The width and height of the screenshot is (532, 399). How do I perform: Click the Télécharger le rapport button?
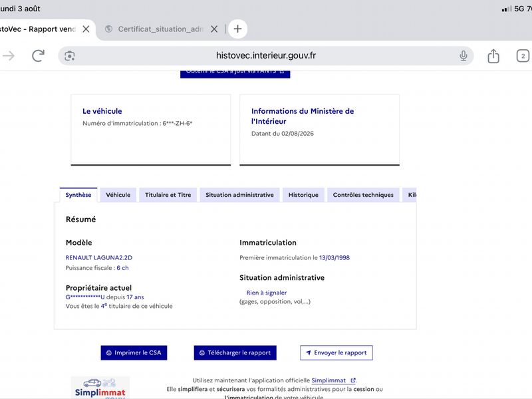(235, 353)
